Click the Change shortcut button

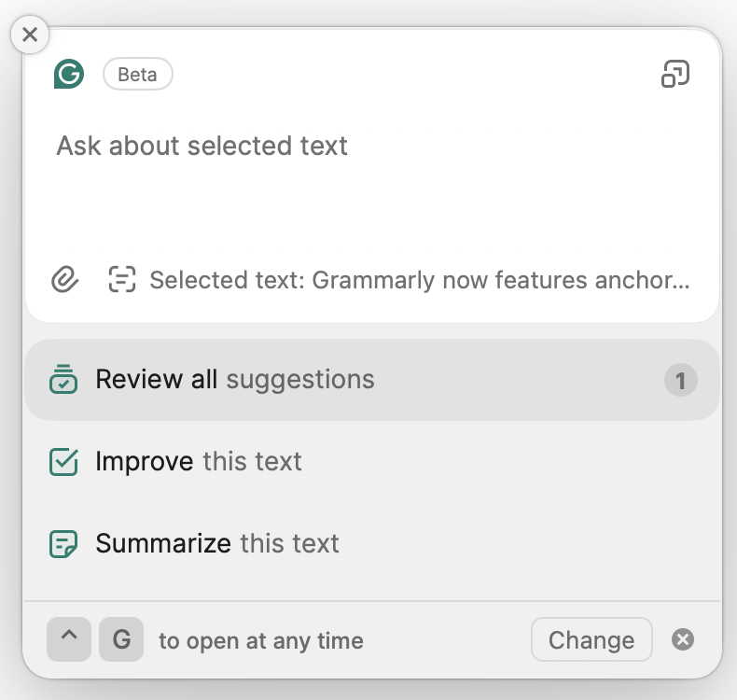pos(591,639)
